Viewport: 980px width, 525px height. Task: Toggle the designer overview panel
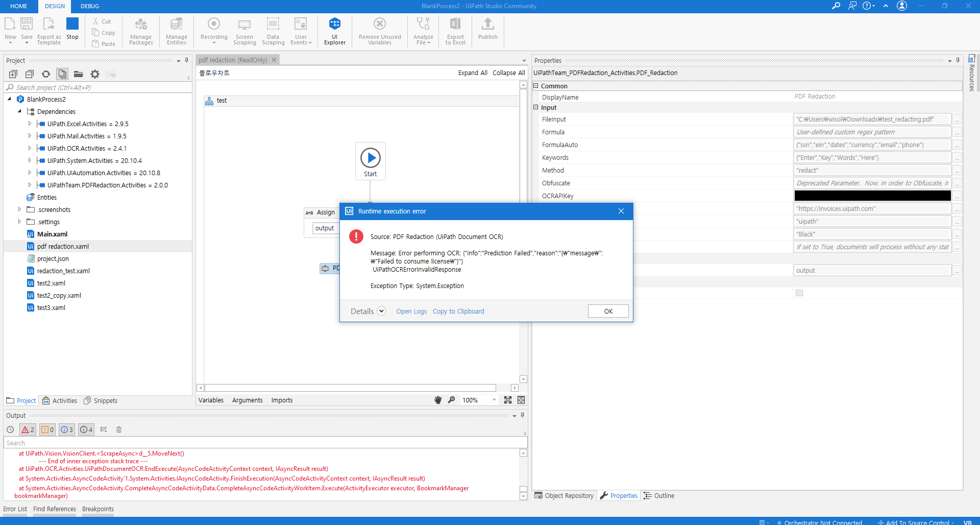[x=521, y=400]
